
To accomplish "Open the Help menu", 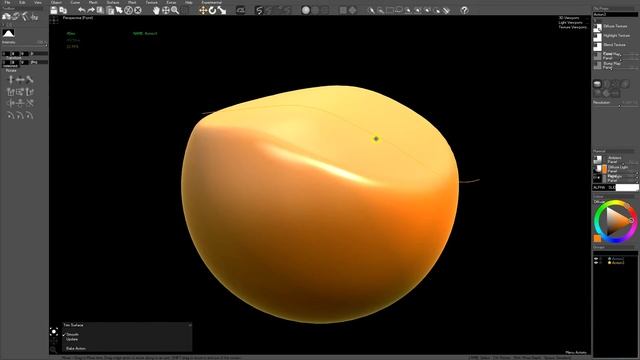I will [189, 2].
